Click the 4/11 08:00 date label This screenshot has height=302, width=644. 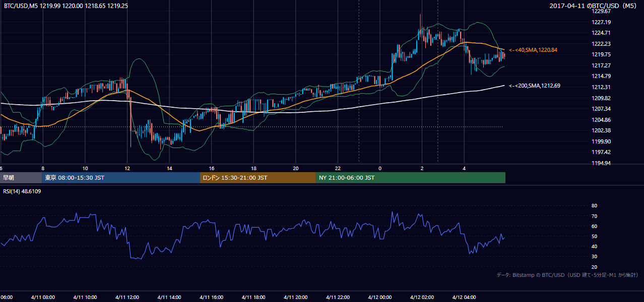coord(43,297)
